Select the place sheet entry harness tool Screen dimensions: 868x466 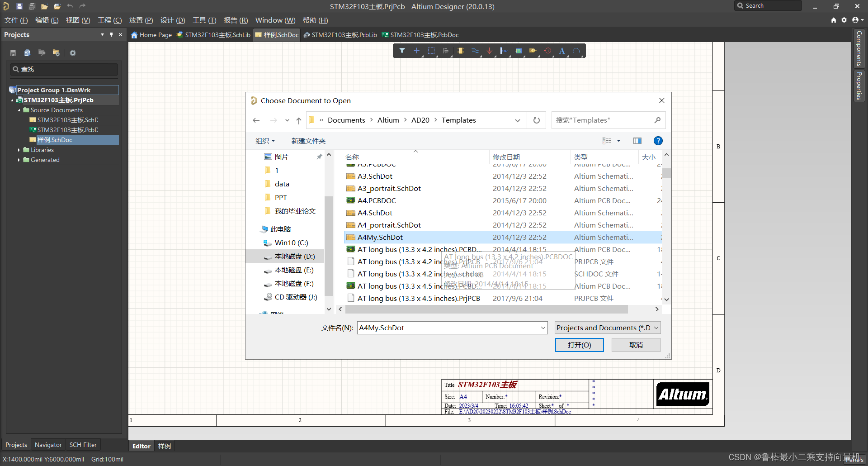click(x=504, y=51)
